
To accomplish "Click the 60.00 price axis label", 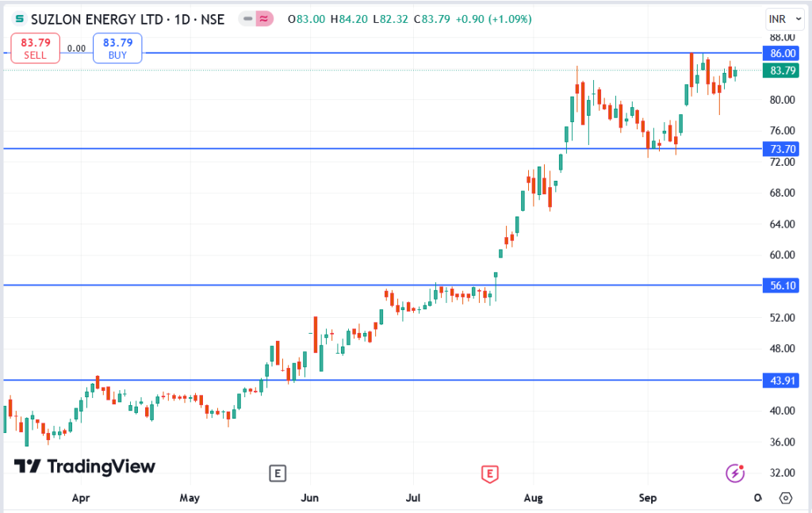I will pyautogui.click(x=782, y=255).
